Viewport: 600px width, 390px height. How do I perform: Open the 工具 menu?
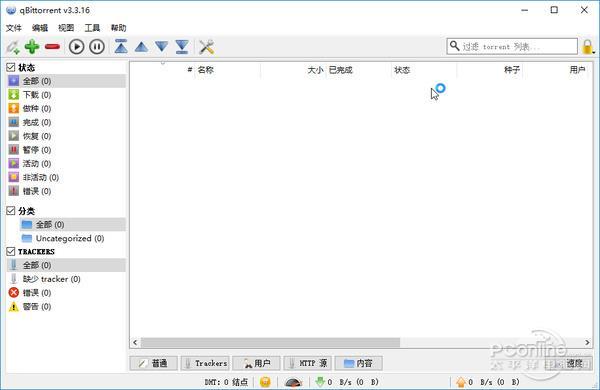pos(92,28)
